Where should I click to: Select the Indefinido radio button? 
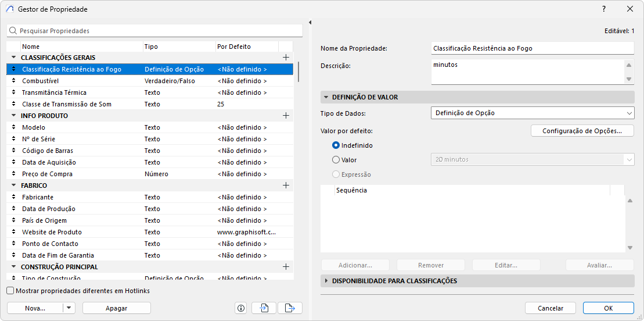coord(336,145)
